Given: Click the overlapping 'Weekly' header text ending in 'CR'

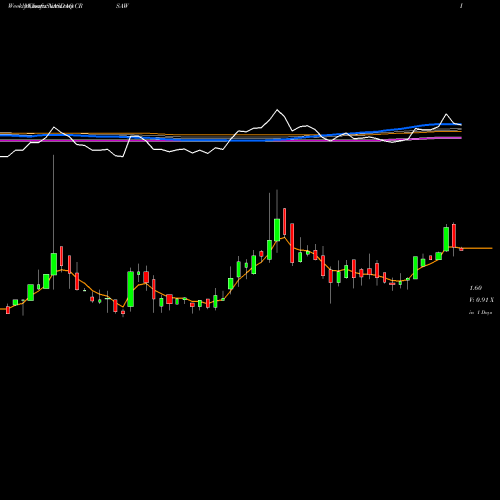Looking at the screenshot, I should click(46, 6).
